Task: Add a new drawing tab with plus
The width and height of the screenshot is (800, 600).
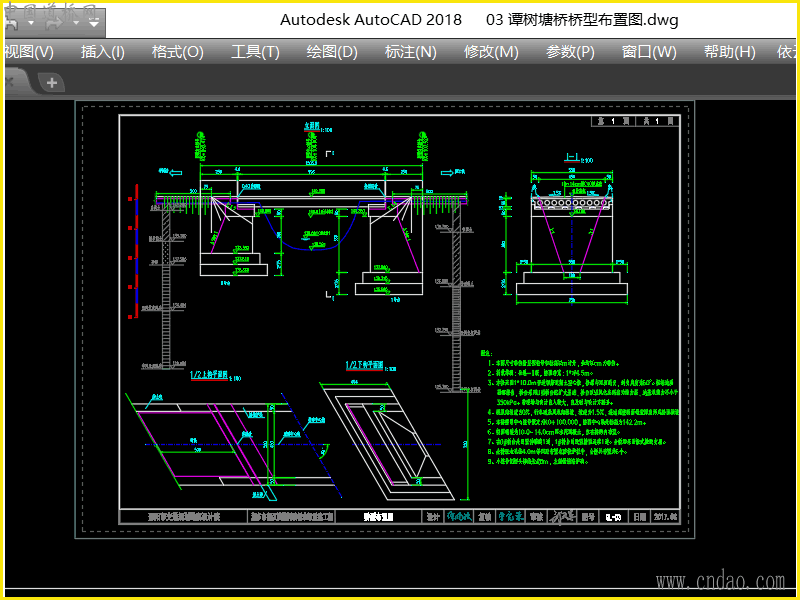Action: tap(52, 82)
